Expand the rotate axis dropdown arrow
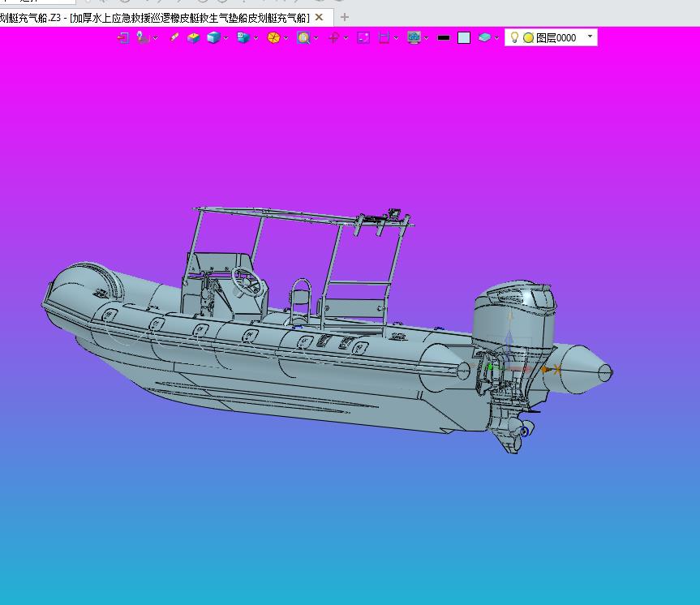700x605 pixels. (346, 38)
